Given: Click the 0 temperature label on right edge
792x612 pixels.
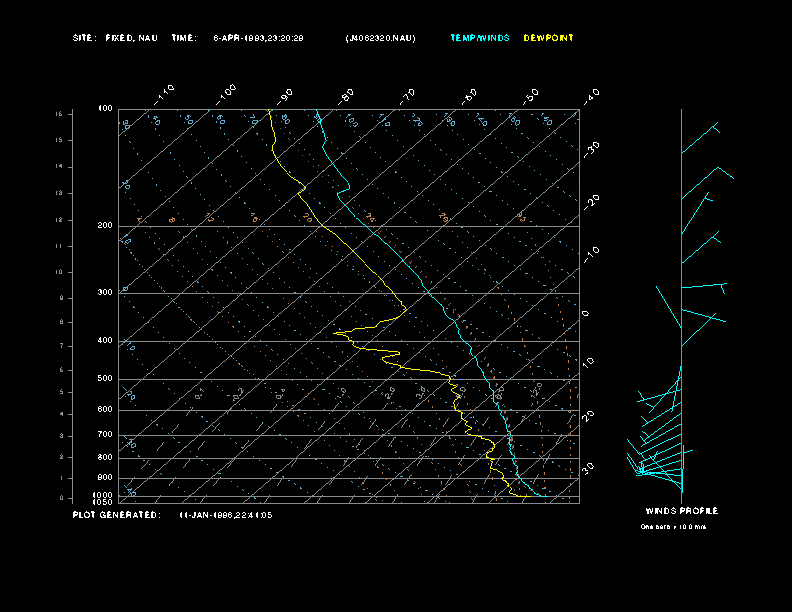Looking at the screenshot, I should click(x=586, y=314).
